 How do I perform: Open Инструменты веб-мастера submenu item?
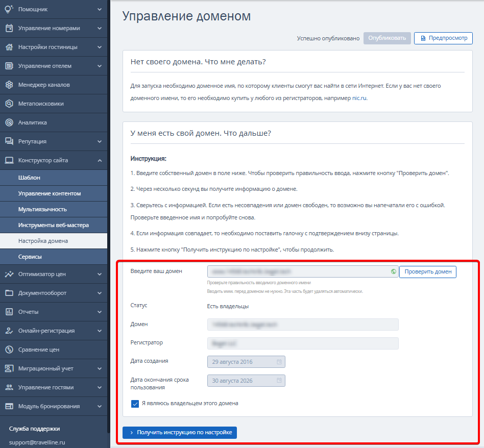click(54, 225)
